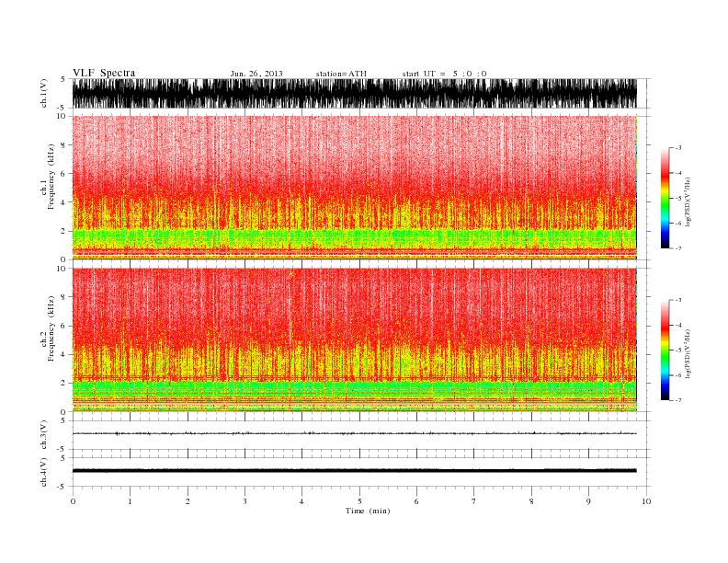Image resolution: width=728 pixels, height=563 pixels.
Task: Click the "-3" tick on ch.2 colorbar
Action: [678, 300]
